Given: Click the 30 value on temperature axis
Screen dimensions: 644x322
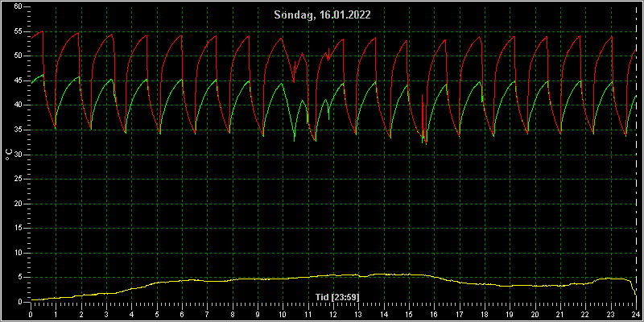Looking at the screenshot, I should pos(18,155).
